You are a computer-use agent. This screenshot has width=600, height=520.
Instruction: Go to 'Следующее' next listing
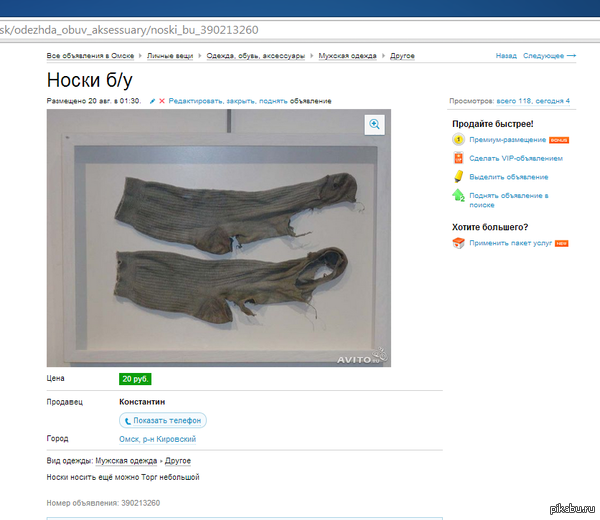point(545,56)
